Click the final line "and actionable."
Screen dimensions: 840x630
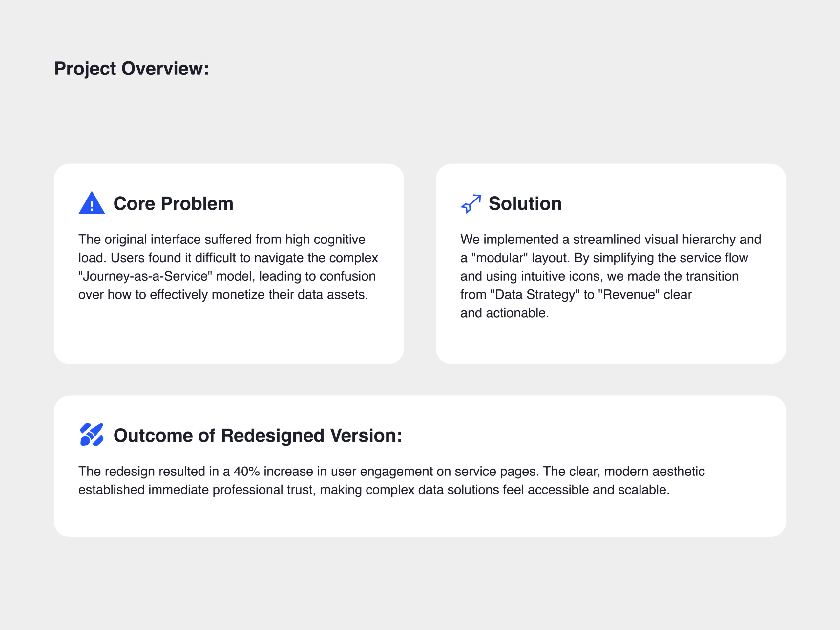click(504, 313)
